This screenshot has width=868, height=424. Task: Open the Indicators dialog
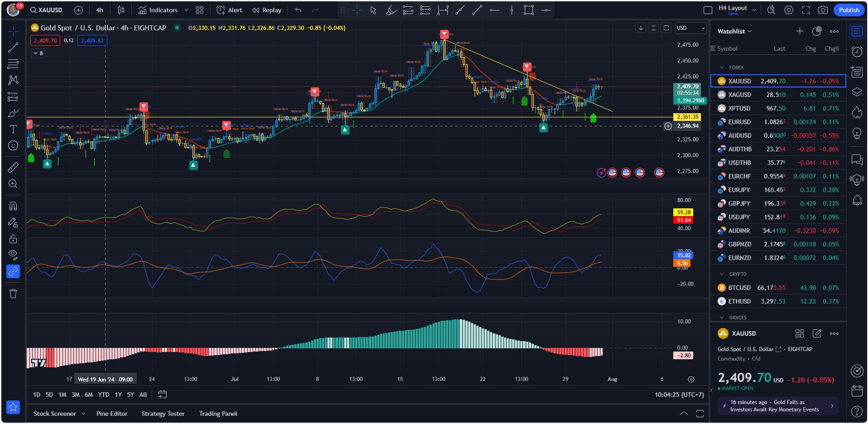158,10
